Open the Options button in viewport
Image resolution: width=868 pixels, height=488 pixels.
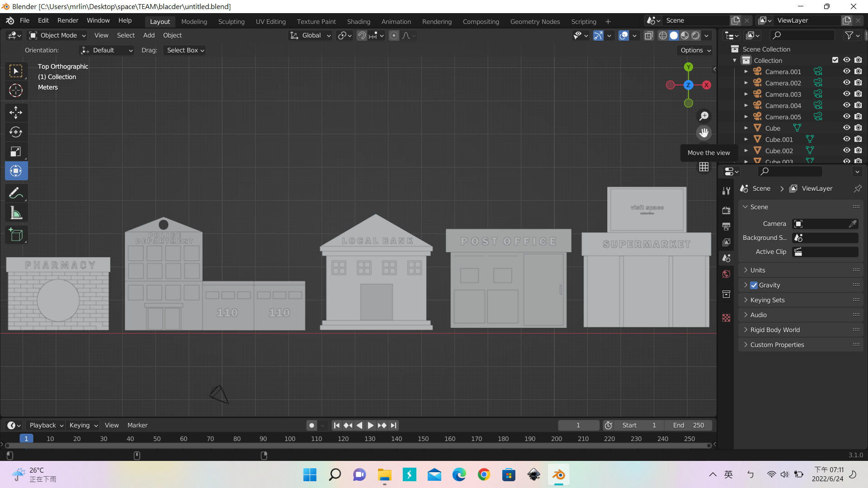click(695, 50)
